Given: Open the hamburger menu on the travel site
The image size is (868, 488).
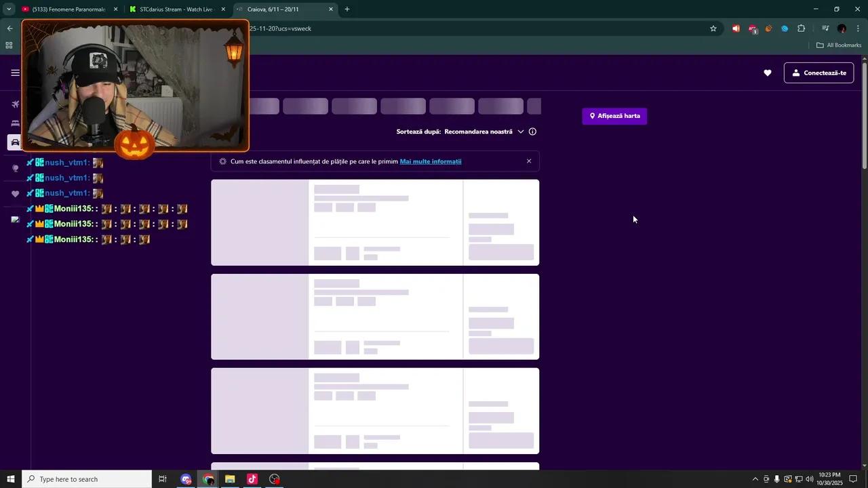Looking at the screenshot, I should (15, 73).
